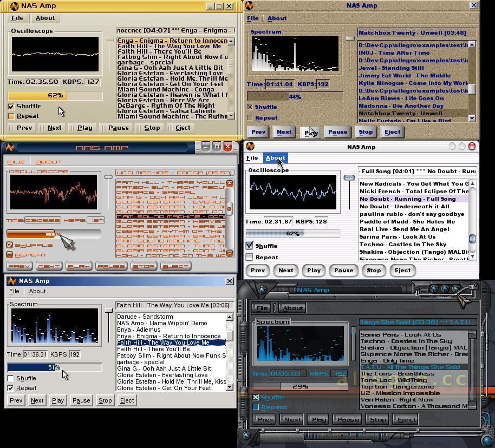Image resolution: width=495 pixels, height=448 pixels.
Task: Open the File menu of the yellow NAS Amp
Action: coord(17,18)
